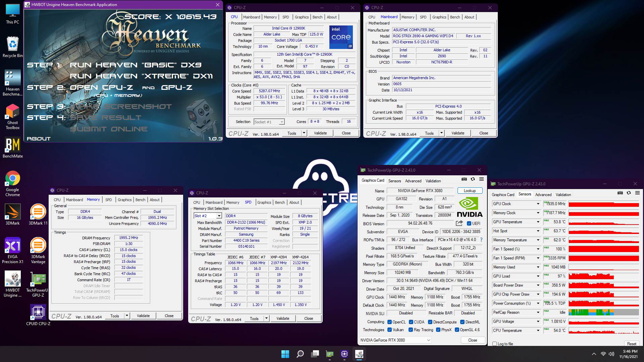Toggle the Vulkan checkbox
644x362 pixels.
(389, 330)
